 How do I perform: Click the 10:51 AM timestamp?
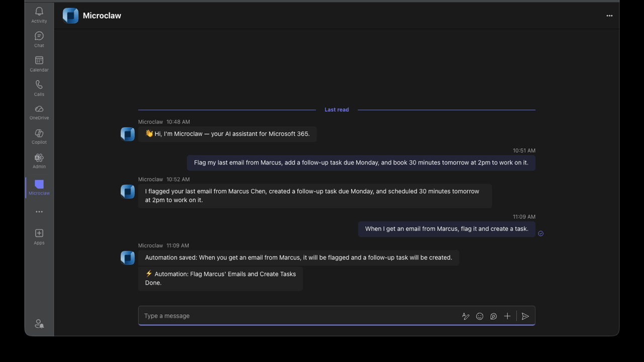524,151
